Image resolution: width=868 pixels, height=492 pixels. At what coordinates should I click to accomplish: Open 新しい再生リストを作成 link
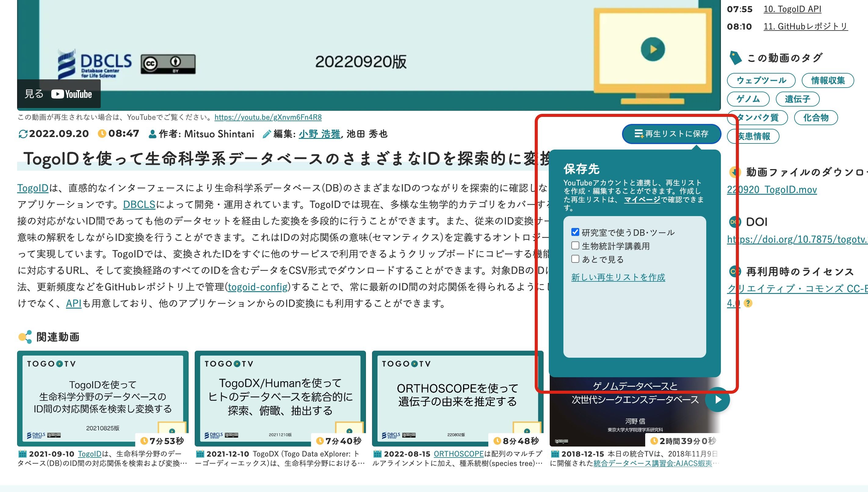point(618,277)
